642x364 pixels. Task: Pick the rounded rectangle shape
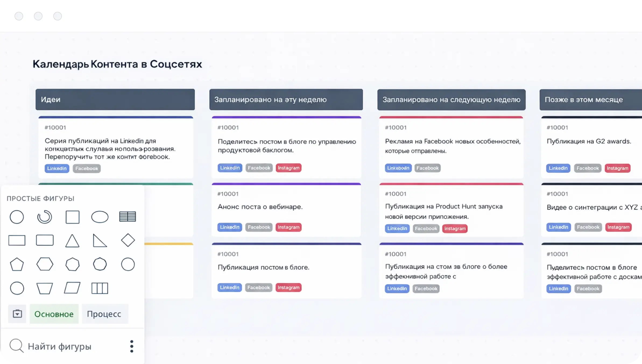click(45, 240)
